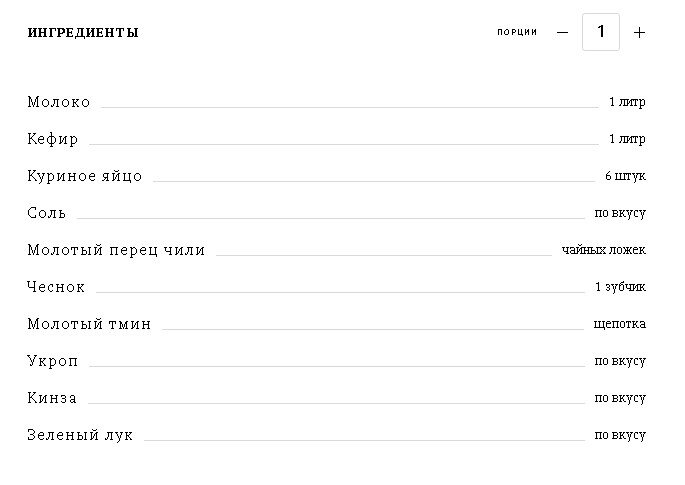Select the Молотый тмин ingredient

89,324
